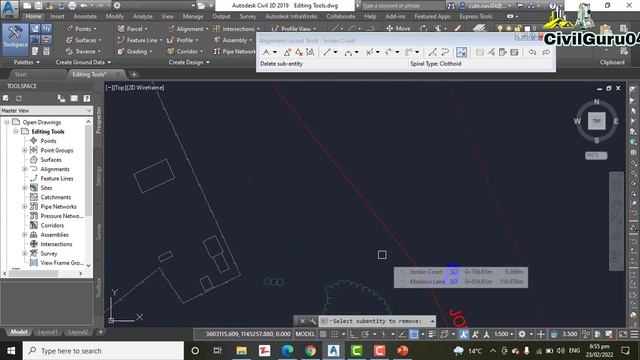Click the Grading button
Image resolution: width=640 pixels, height=360 pixels.
[x=134, y=51]
